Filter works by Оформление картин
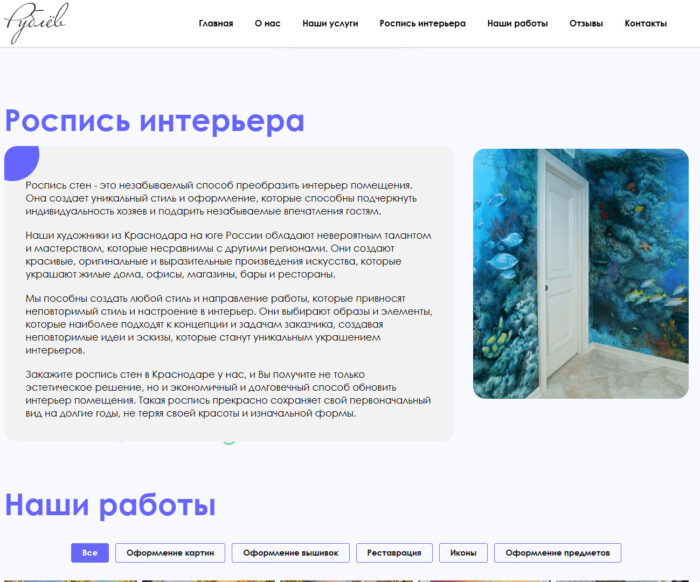 pos(169,553)
